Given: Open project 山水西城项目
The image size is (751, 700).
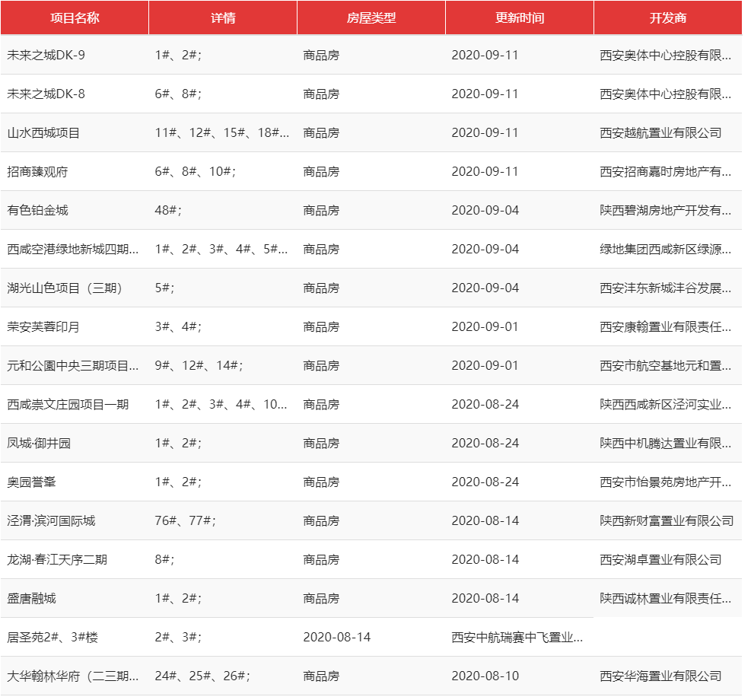Looking at the screenshot, I should 43,132.
